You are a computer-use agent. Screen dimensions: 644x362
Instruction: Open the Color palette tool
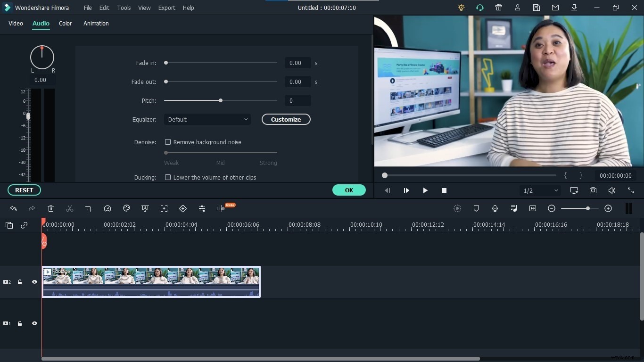pyautogui.click(x=126, y=208)
